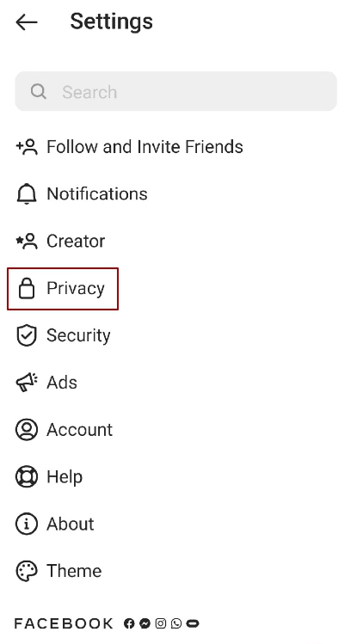The width and height of the screenshot is (351, 644).
Task: Open Privacy settings
Action: tap(76, 288)
